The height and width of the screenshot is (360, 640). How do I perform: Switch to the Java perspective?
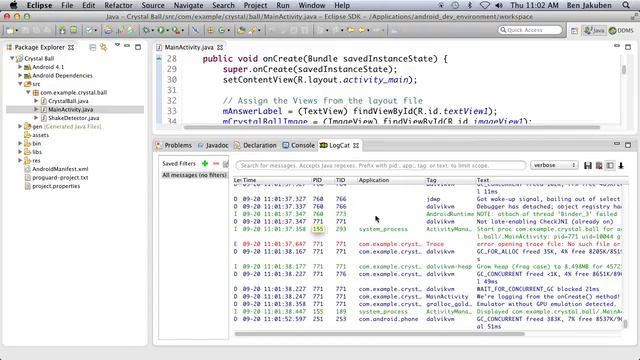[594, 31]
